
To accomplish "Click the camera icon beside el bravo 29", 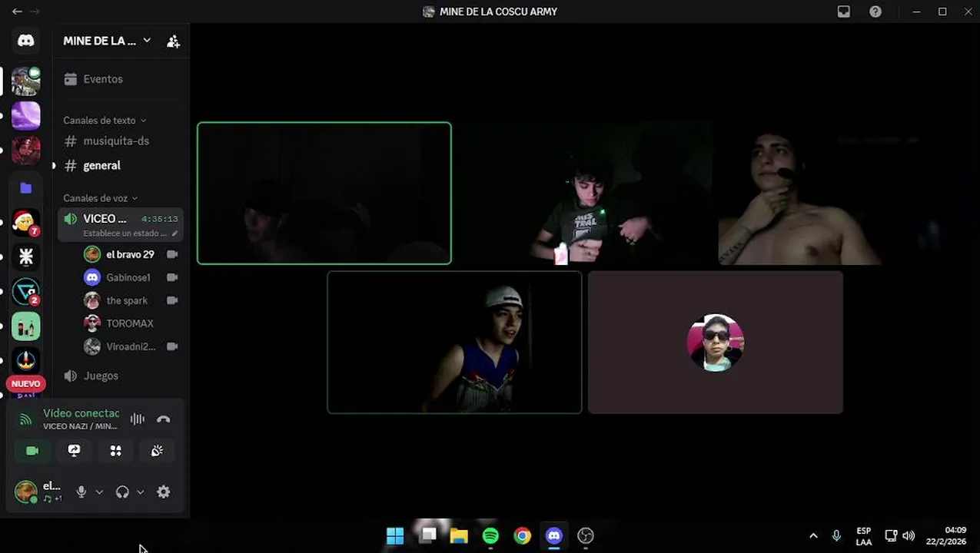I will (x=172, y=254).
